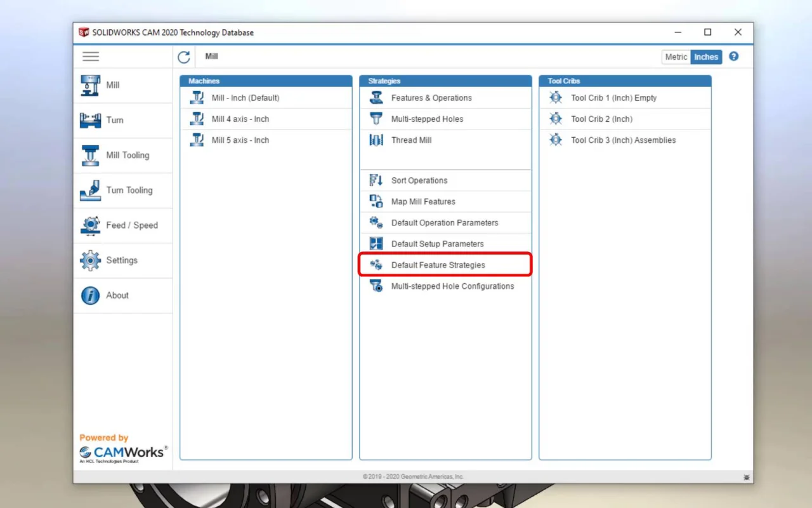Image resolution: width=812 pixels, height=508 pixels.
Task: Click the Feed / Speed gear icon
Action: (90, 225)
